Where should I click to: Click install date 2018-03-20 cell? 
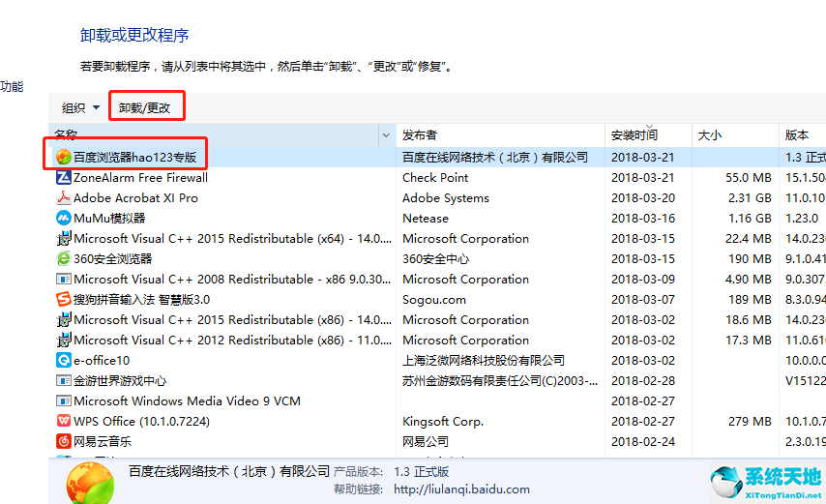(x=642, y=198)
